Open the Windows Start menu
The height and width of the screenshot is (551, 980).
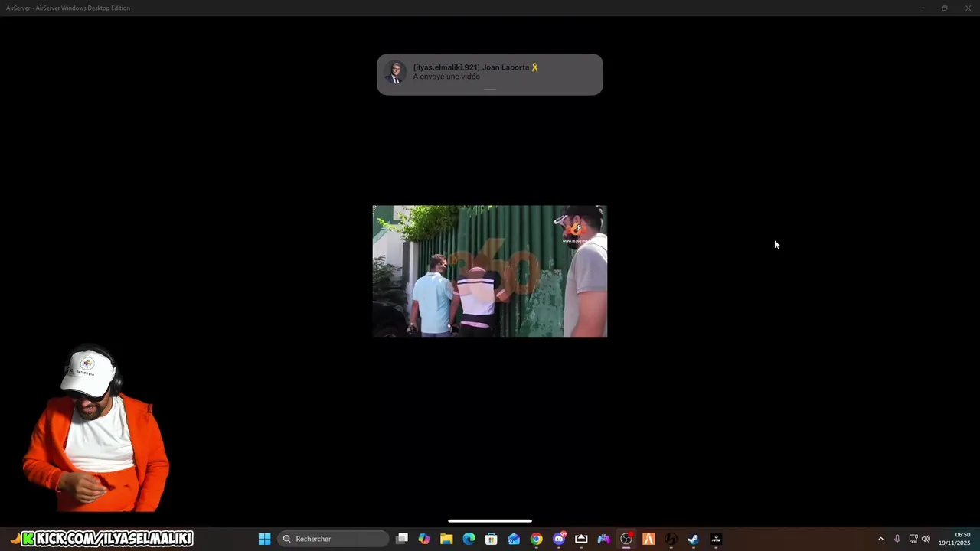click(x=264, y=539)
